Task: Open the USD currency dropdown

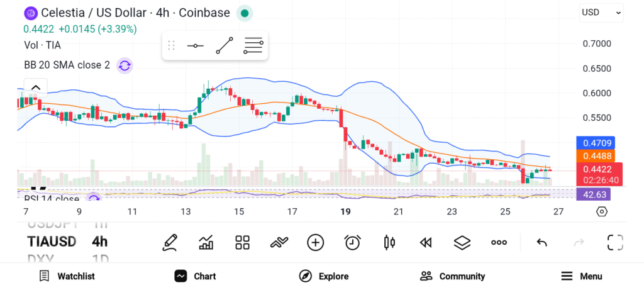Action: tap(601, 12)
